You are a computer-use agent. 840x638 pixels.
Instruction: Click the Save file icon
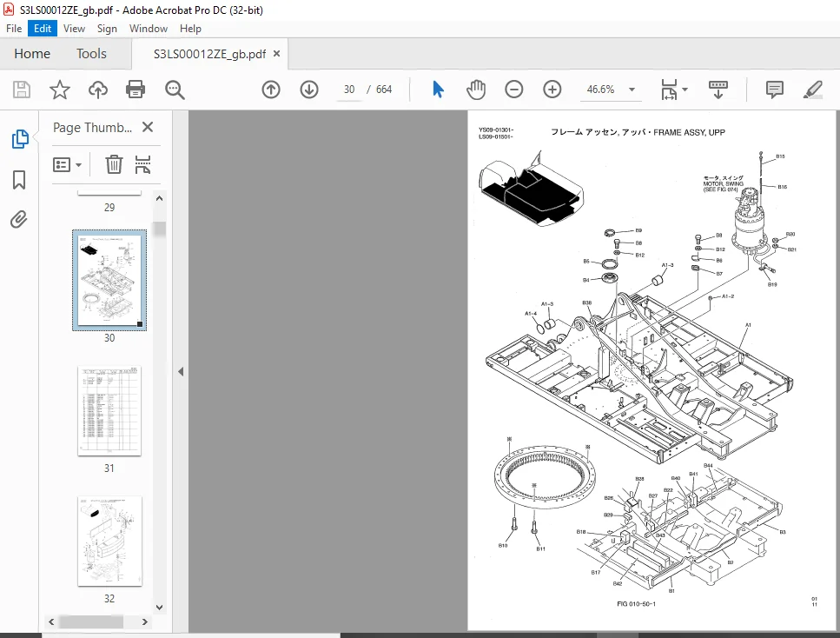22,90
